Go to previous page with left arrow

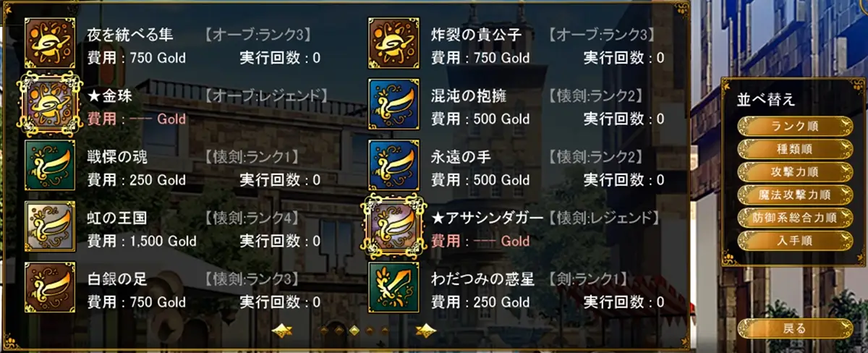[x=282, y=331]
